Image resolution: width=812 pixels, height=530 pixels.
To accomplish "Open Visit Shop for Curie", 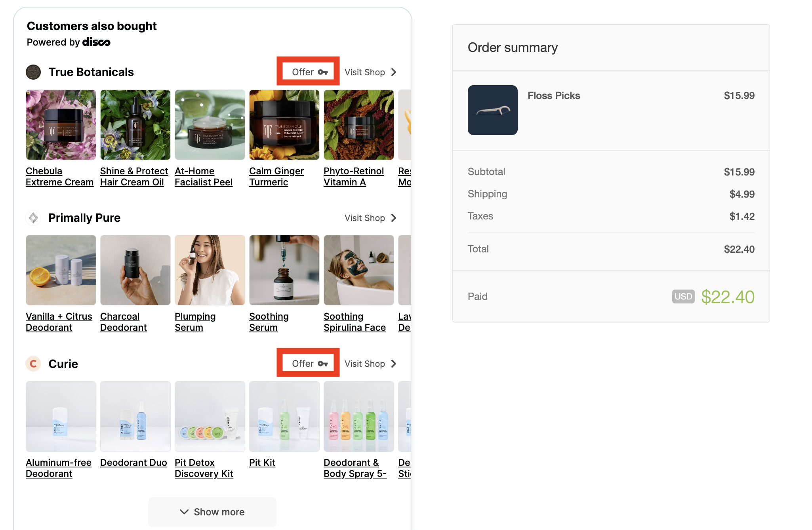I will point(370,364).
